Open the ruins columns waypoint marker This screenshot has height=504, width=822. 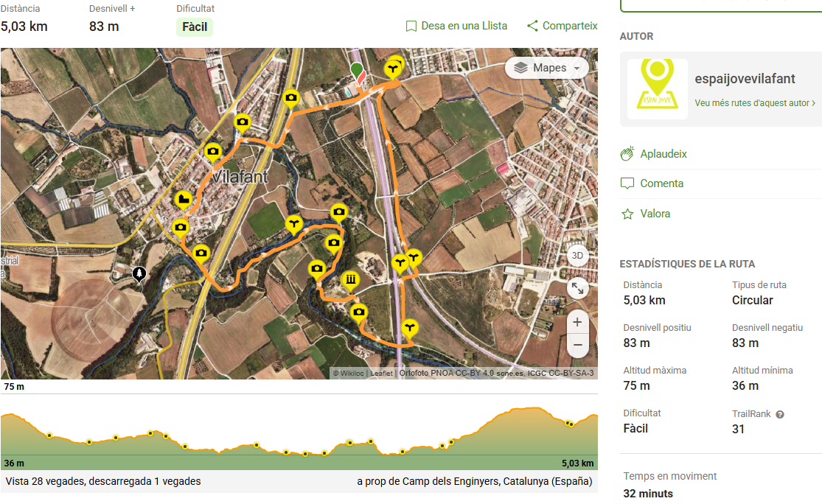(351, 280)
